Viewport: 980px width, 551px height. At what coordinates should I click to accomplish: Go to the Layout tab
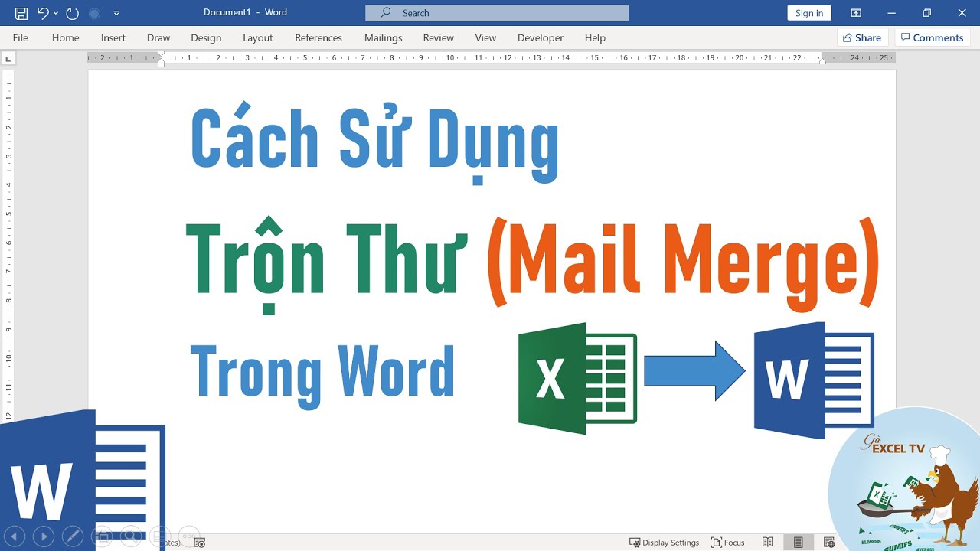pyautogui.click(x=258, y=37)
